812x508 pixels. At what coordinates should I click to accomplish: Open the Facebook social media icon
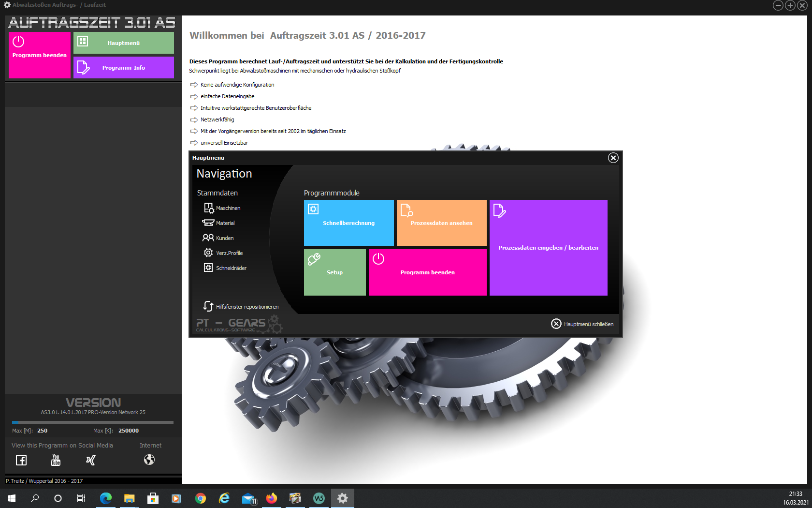point(21,460)
